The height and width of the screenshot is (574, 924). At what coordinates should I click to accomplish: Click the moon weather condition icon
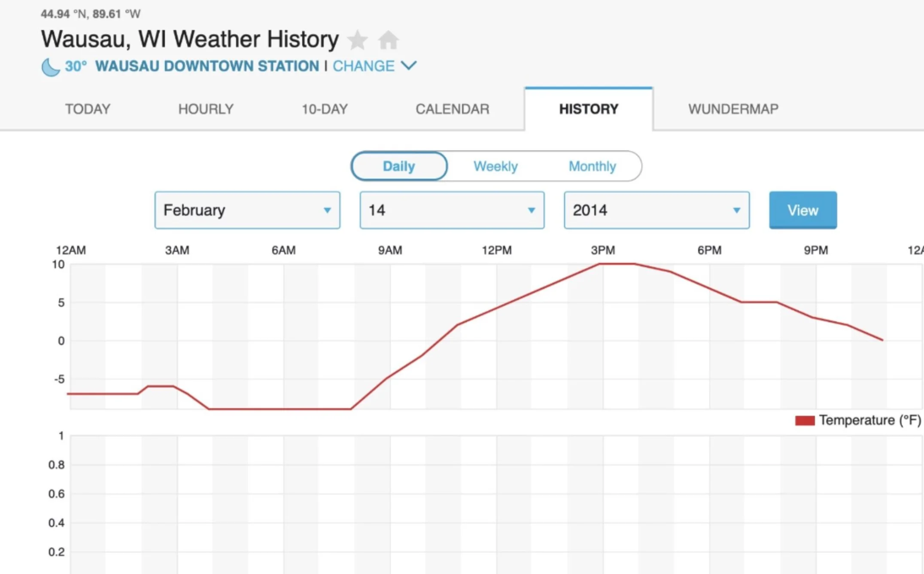[x=50, y=67]
